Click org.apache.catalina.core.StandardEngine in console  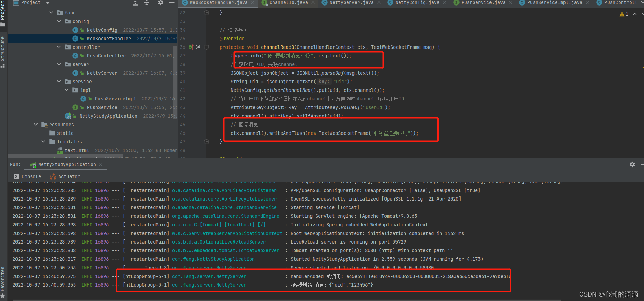tap(226, 216)
